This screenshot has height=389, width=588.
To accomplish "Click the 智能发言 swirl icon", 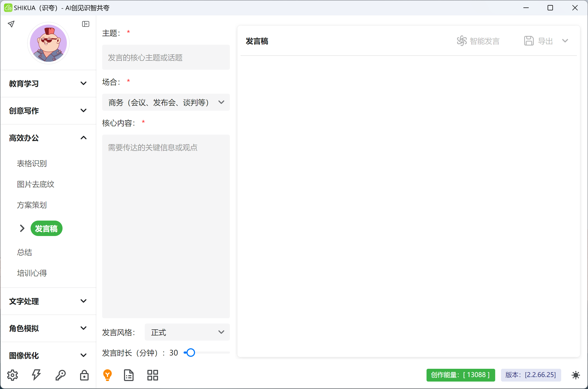I will pos(462,41).
